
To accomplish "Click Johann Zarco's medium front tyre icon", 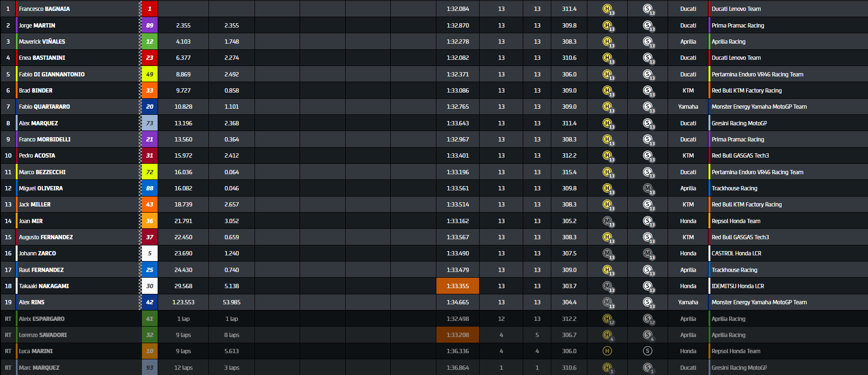I will tap(607, 253).
